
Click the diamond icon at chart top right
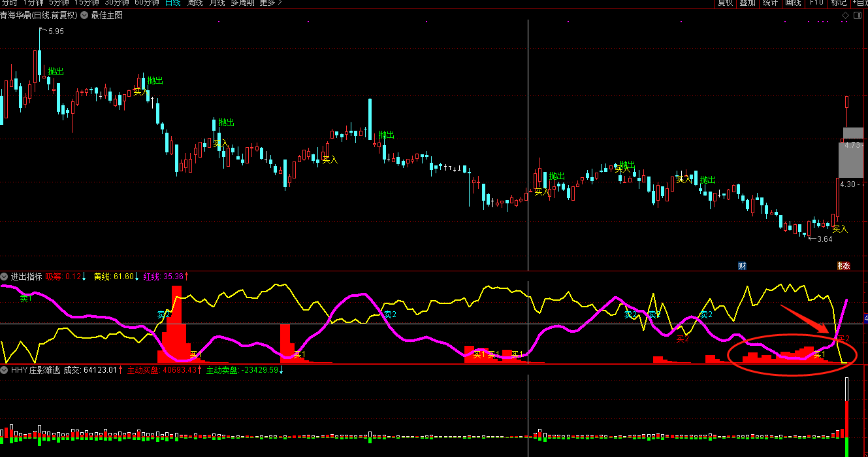click(x=846, y=15)
